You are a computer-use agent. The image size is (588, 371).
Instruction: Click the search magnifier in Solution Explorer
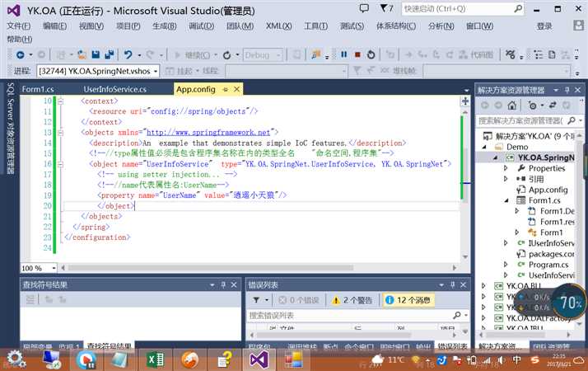[572, 120]
